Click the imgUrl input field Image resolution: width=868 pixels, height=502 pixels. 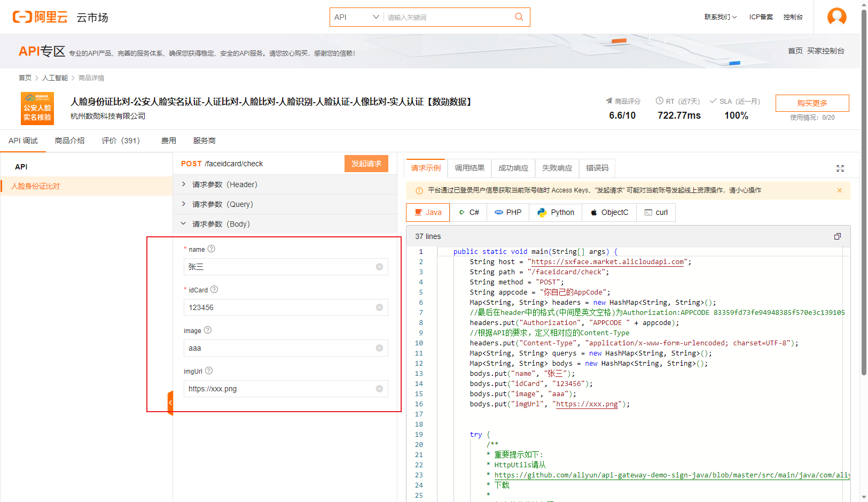[x=286, y=389]
